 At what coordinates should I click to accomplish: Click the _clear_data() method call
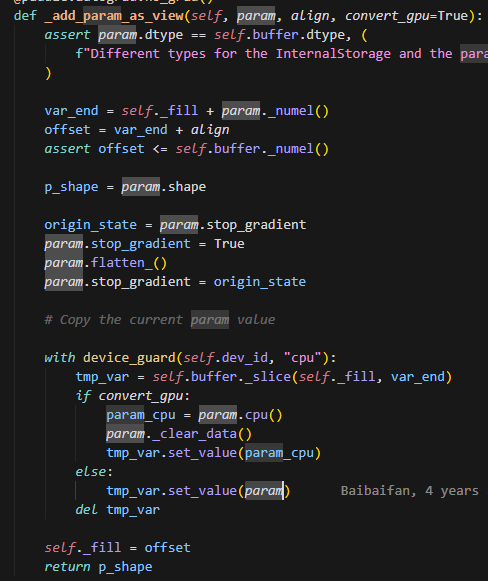tap(202, 434)
